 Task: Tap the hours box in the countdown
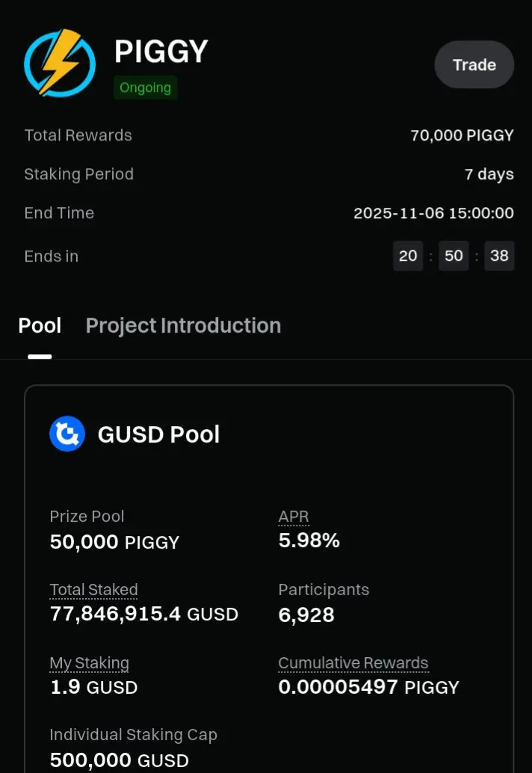[408, 256]
